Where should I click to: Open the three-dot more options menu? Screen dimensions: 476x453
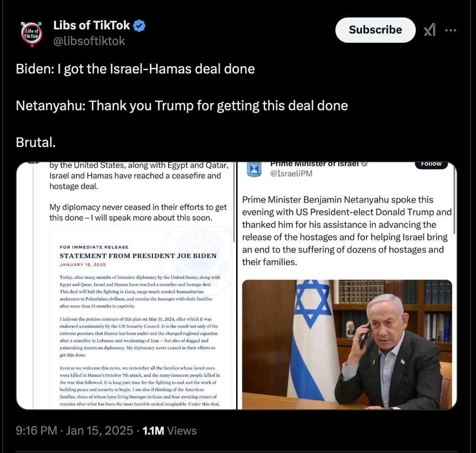coord(450,30)
